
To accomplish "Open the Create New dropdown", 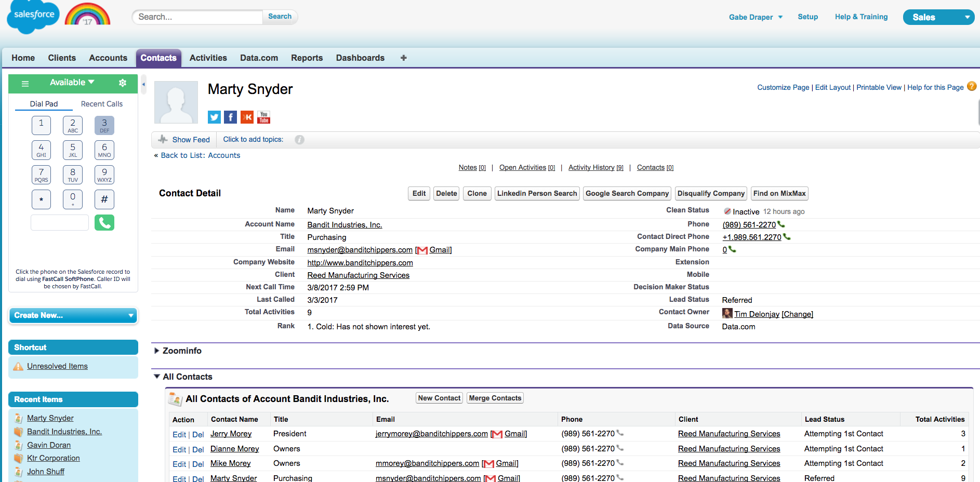I will click(x=73, y=315).
